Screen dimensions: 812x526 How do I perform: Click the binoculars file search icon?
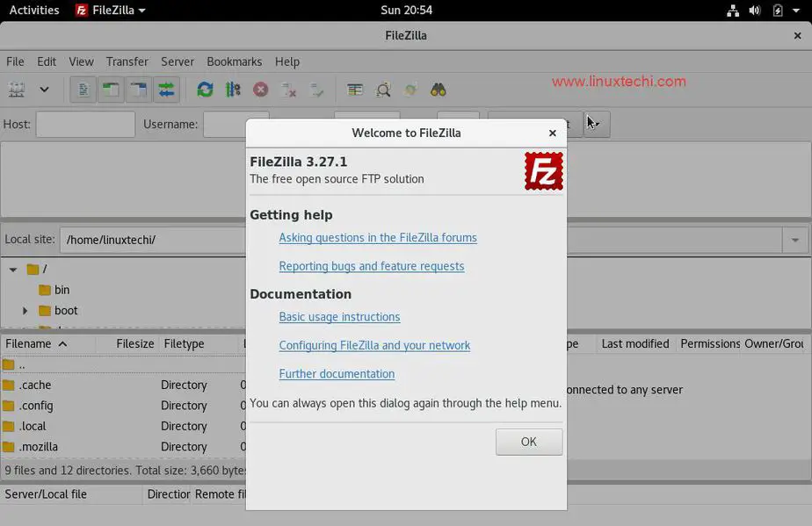[439, 90]
